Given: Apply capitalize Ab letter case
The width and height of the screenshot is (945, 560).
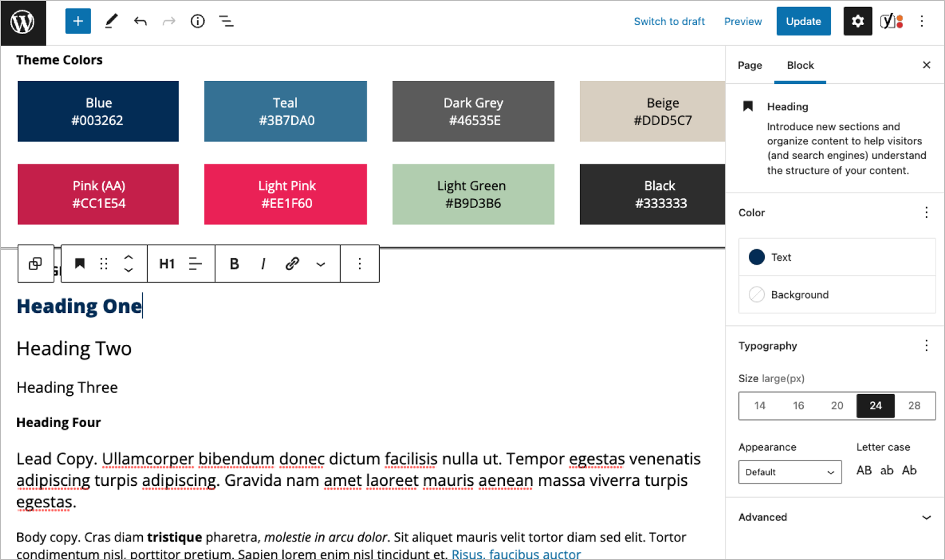Looking at the screenshot, I should [909, 471].
